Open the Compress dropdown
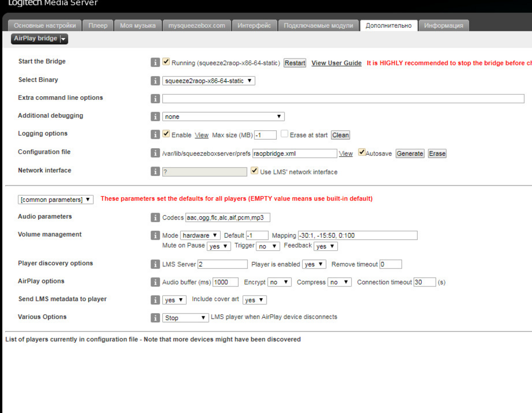 (339, 282)
